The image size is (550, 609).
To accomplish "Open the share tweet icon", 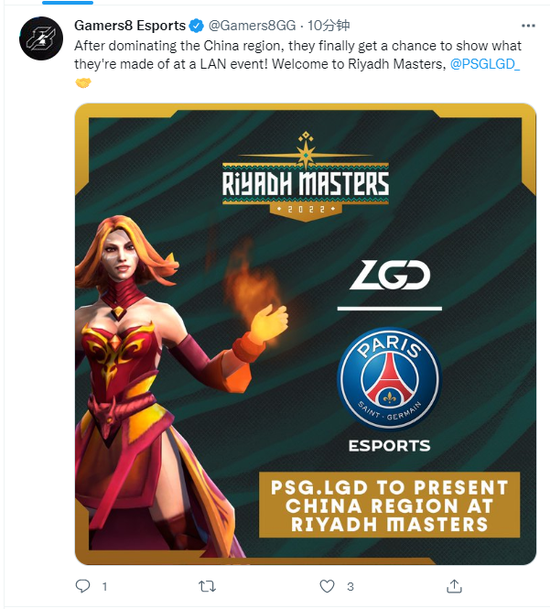I will tap(454, 586).
